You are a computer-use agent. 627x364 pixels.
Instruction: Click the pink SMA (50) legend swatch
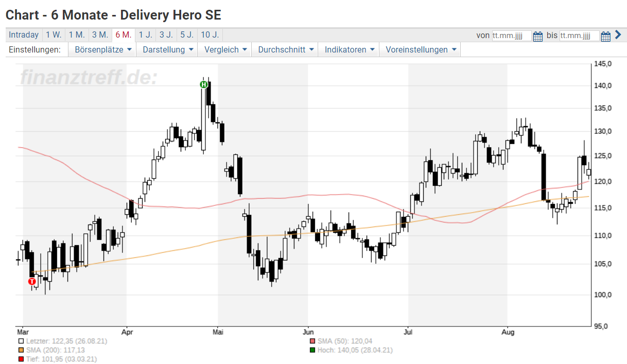(x=312, y=341)
